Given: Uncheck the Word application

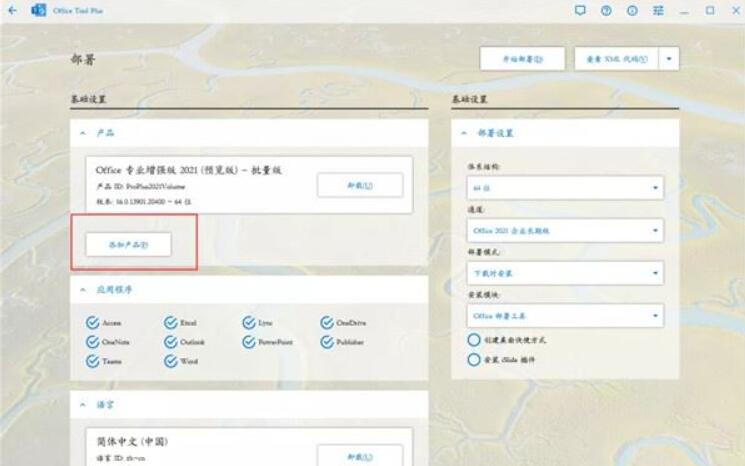Looking at the screenshot, I should [x=171, y=361].
